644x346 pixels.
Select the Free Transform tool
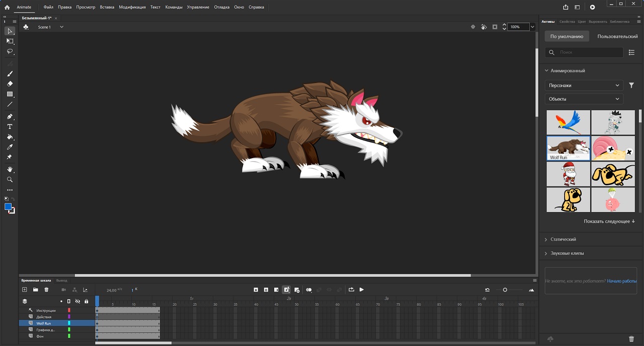[x=10, y=41]
